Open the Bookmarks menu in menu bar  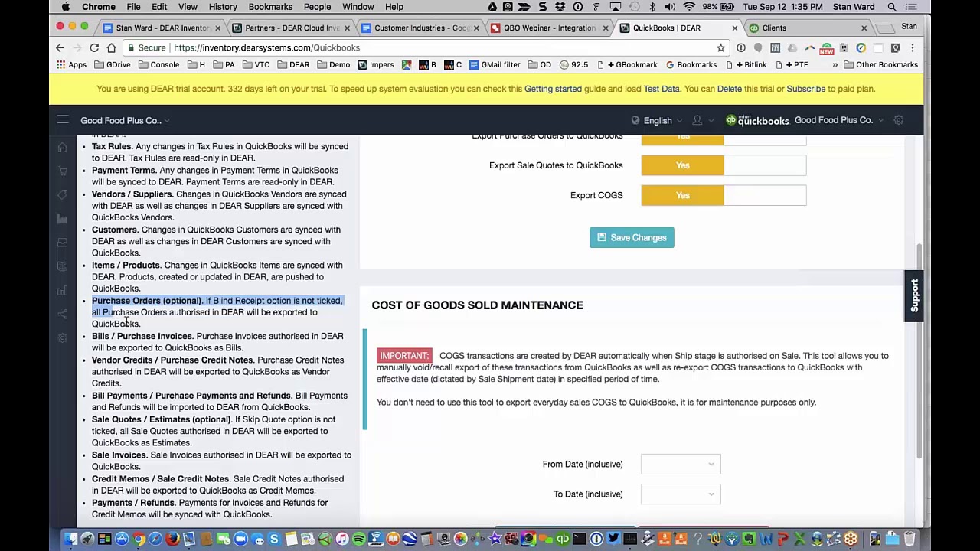(x=270, y=7)
